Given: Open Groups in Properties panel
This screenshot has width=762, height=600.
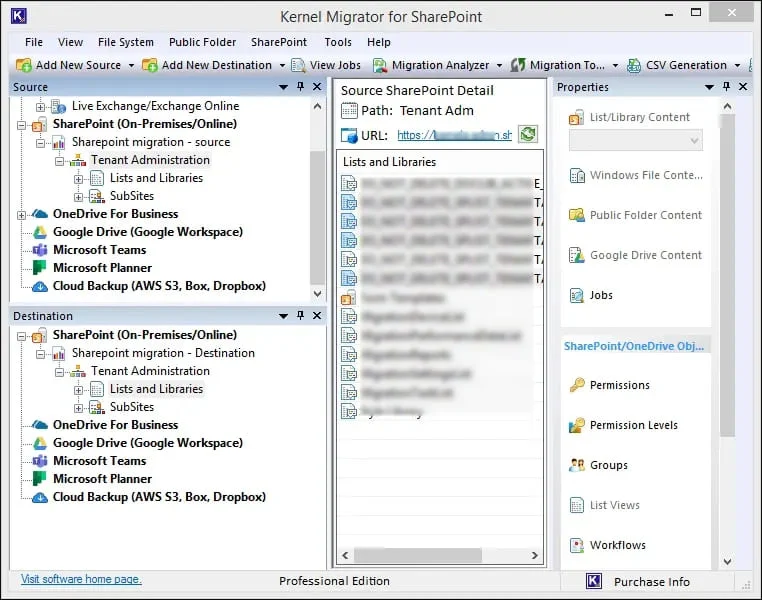Looking at the screenshot, I should point(599,465).
